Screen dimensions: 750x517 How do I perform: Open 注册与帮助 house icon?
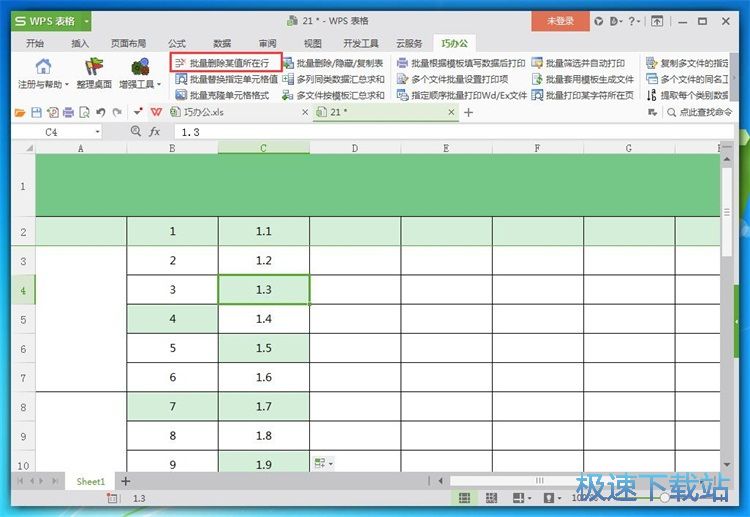click(43, 66)
